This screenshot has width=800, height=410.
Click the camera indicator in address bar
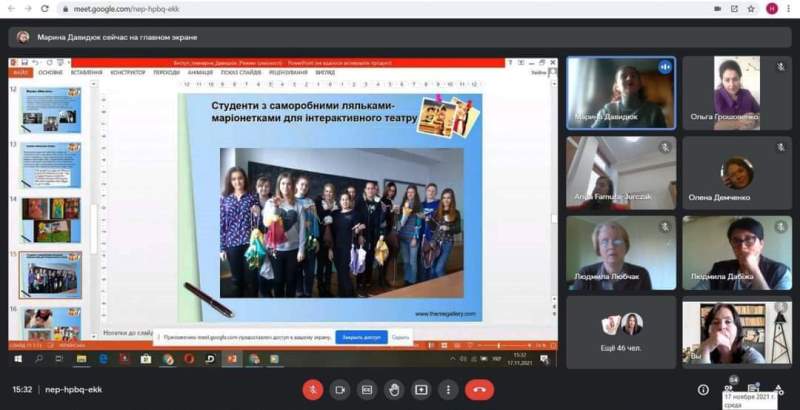717,9
